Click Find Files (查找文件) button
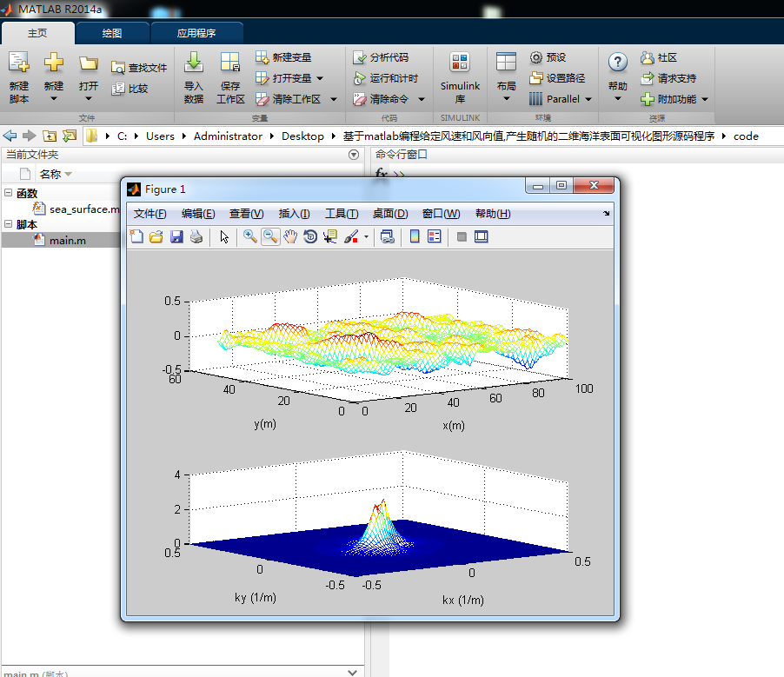784x677 pixels. [139, 68]
